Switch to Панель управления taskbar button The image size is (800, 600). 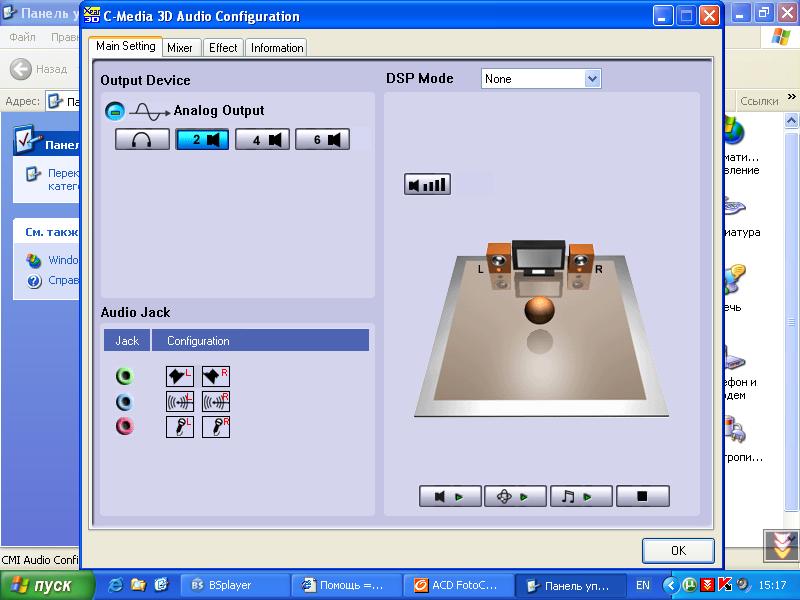[570, 585]
